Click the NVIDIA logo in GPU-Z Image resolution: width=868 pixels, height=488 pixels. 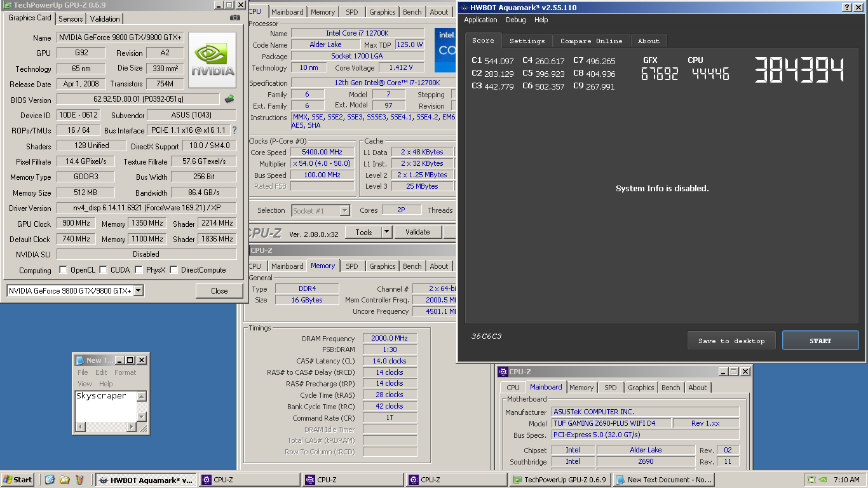(212, 60)
